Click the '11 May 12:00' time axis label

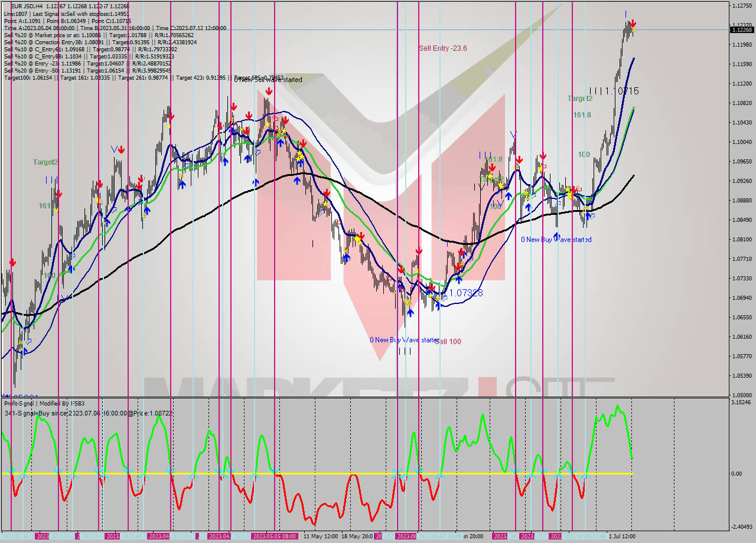click(321, 536)
